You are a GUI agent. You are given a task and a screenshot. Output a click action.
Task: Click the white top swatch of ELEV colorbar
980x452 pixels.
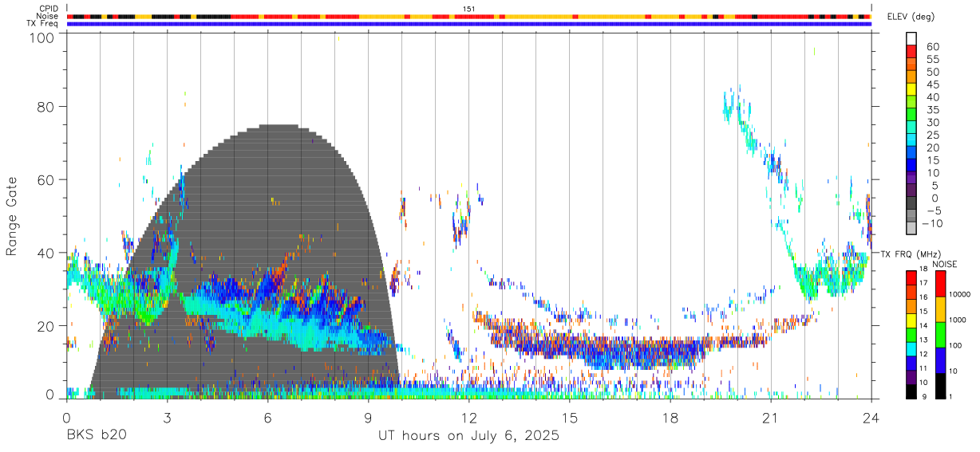pos(912,38)
